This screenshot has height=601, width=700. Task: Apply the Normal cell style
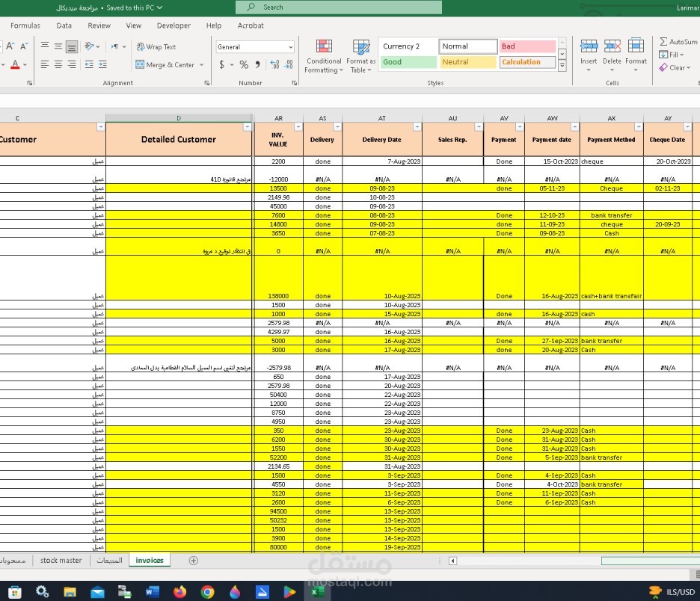tap(468, 46)
